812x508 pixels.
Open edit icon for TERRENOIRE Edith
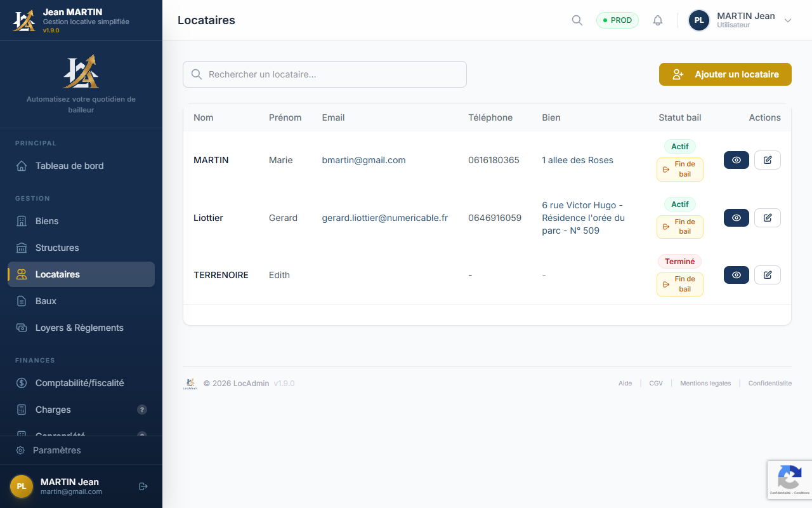[767, 275]
